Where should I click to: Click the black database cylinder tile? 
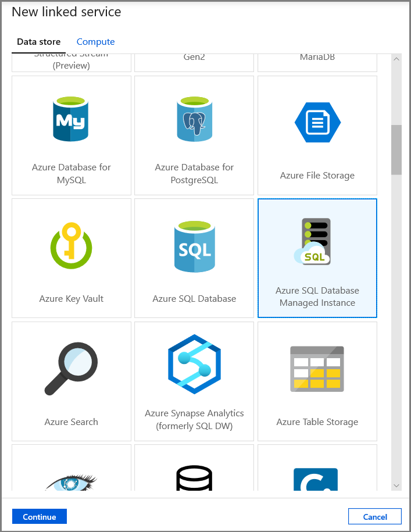pyautogui.click(x=194, y=471)
